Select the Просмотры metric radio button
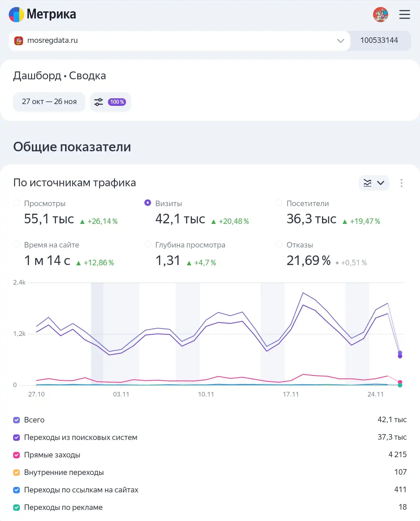The image size is (420, 521). (17, 203)
